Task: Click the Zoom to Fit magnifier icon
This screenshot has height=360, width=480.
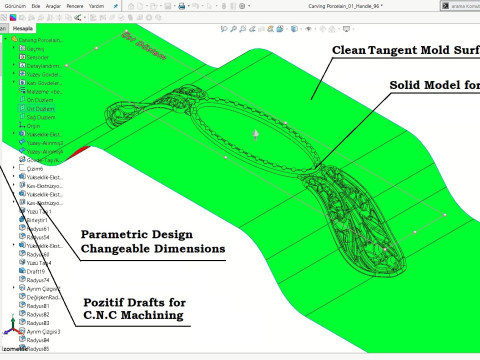Action: click(x=224, y=29)
